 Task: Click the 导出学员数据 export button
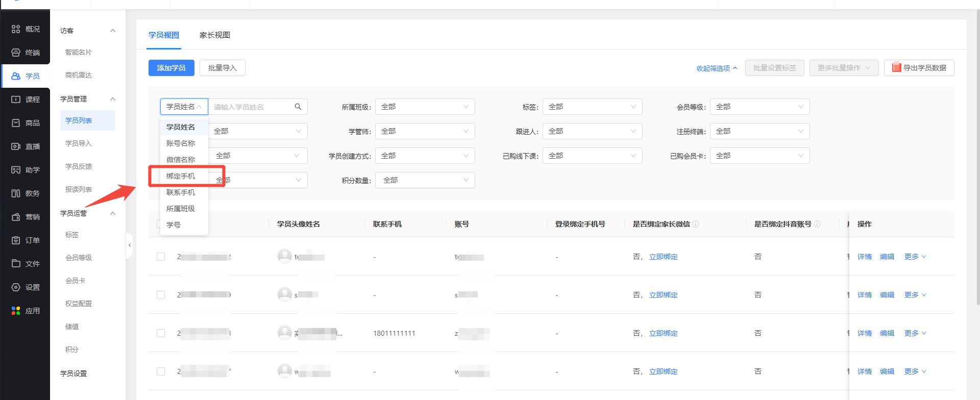point(919,68)
